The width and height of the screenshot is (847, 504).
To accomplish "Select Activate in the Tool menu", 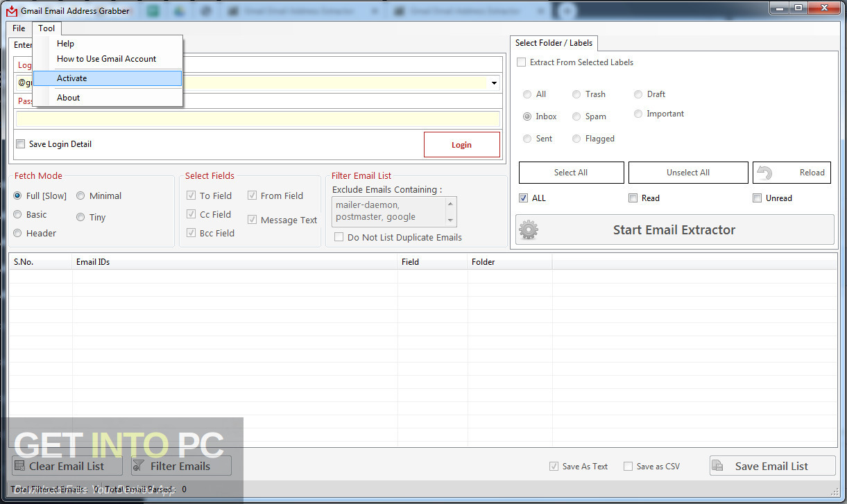I will [108, 78].
